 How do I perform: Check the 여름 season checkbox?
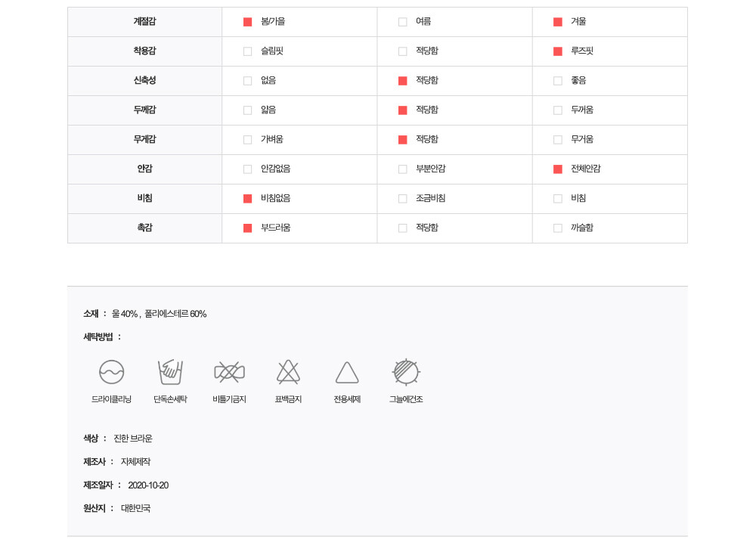pos(403,22)
